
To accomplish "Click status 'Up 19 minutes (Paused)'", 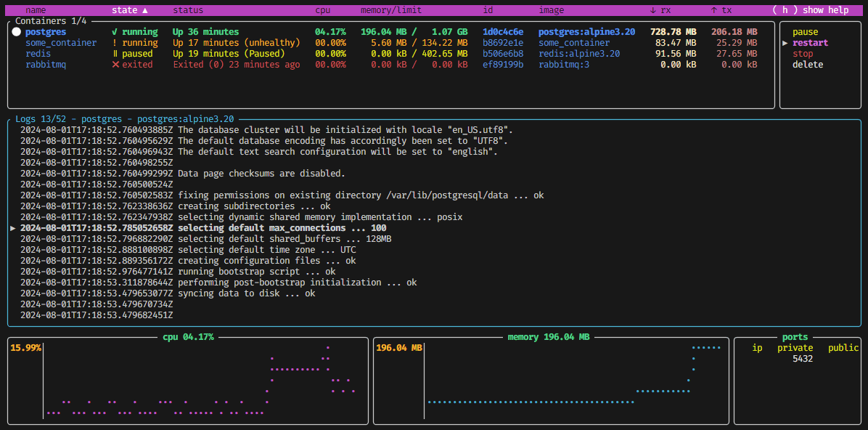I will pyautogui.click(x=229, y=54).
